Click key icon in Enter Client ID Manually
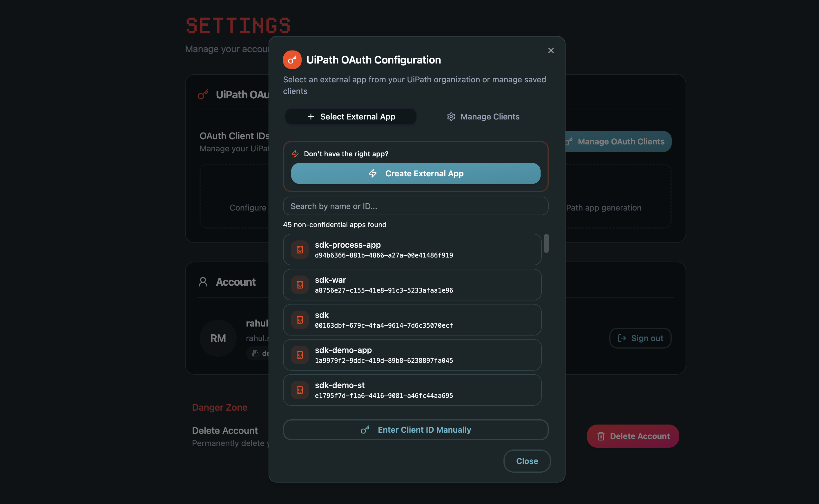819x504 pixels. click(x=365, y=430)
